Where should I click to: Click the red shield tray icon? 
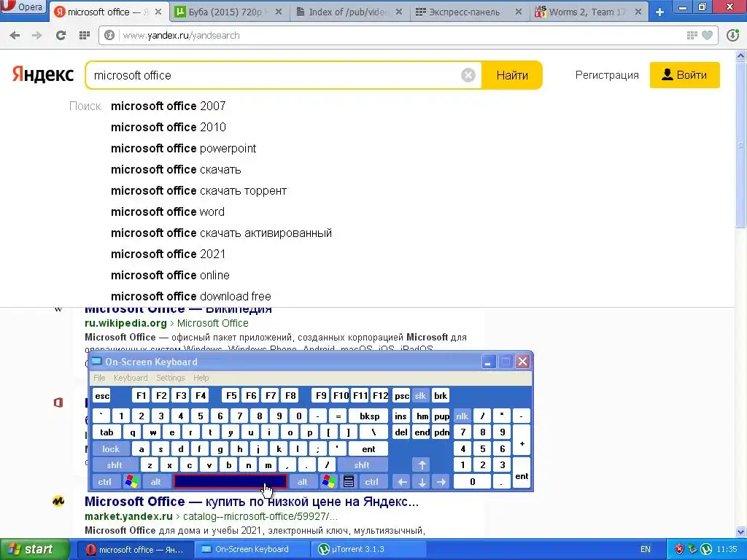679,549
